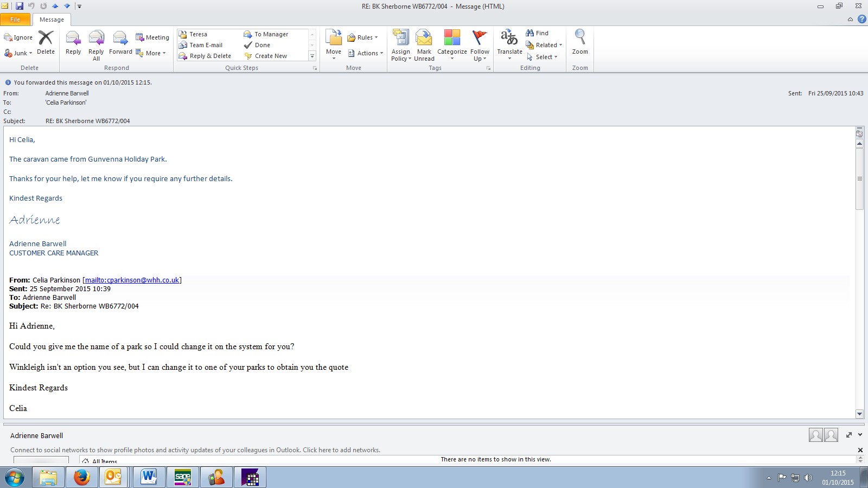Open the File tab
This screenshot has height=488, width=868.
15,20
